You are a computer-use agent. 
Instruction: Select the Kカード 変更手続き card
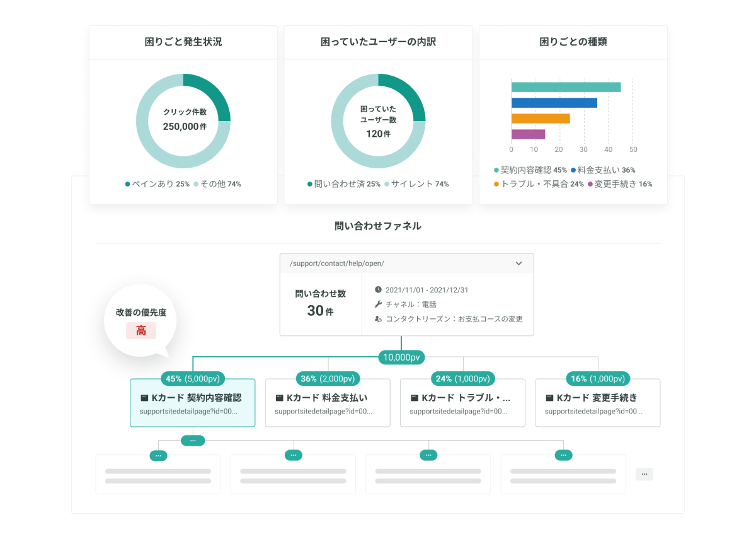point(598,403)
